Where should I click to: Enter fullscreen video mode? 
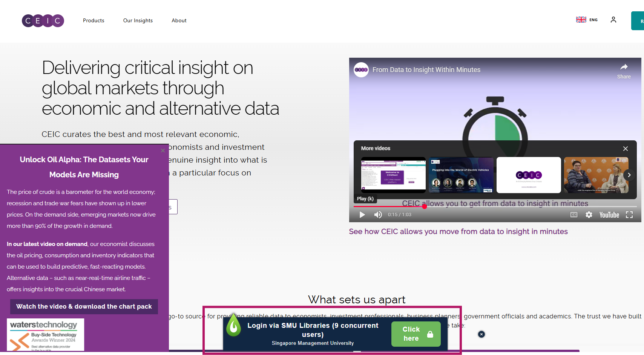pyautogui.click(x=629, y=215)
